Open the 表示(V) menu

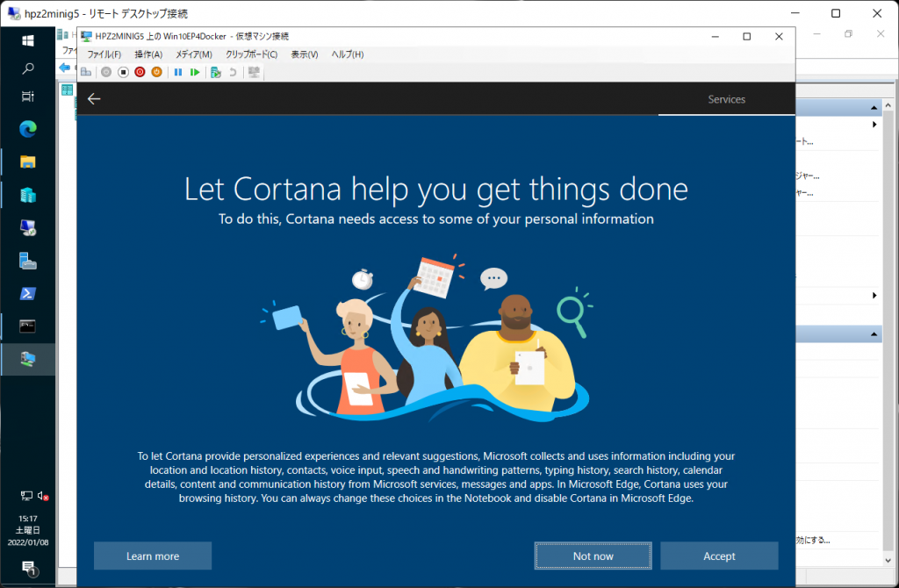(305, 54)
